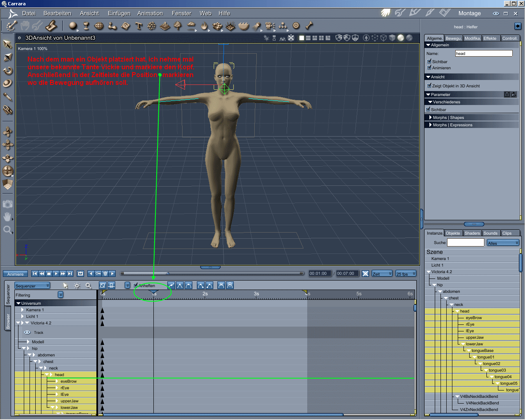Select the rotate tool in left toolbar
Viewport: 525px width, 420px height.
coord(7,71)
